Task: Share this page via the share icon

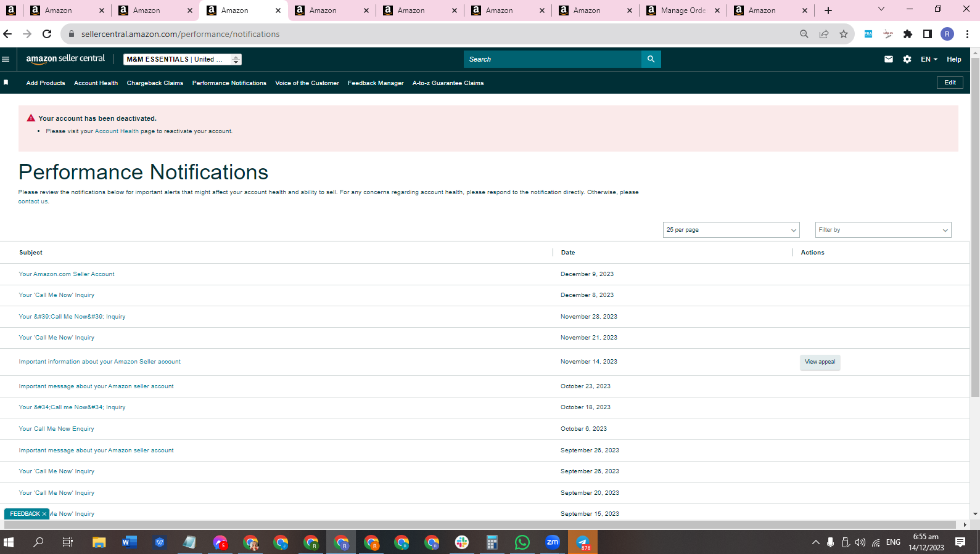Action: pyautogui.click(x=824, y=34)
